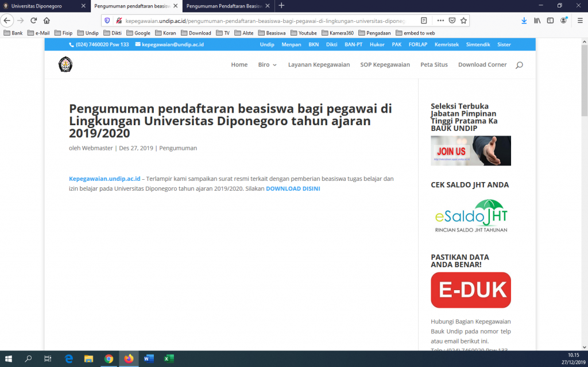Open the Firefox downloads panel

(524, 20)
